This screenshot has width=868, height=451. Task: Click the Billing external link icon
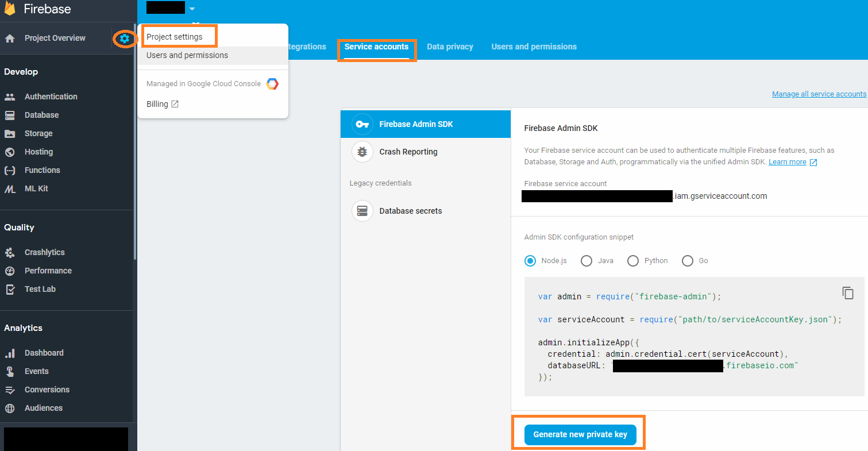[175, 104]
